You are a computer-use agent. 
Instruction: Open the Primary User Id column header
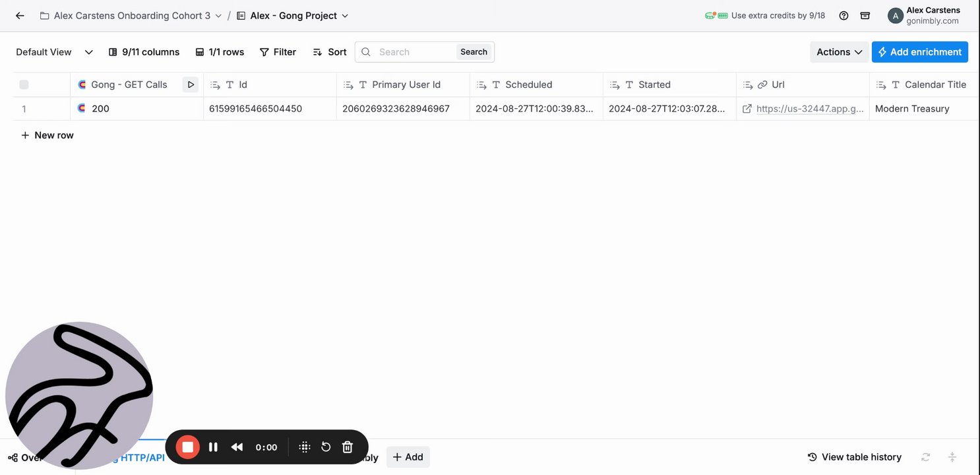[x=403, y=84]
